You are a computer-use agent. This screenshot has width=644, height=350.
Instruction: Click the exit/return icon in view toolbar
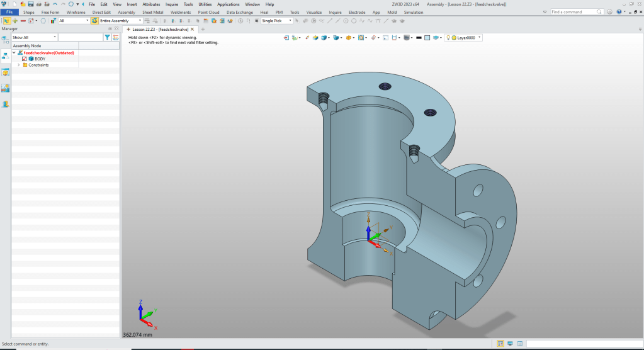click(286, 38)
